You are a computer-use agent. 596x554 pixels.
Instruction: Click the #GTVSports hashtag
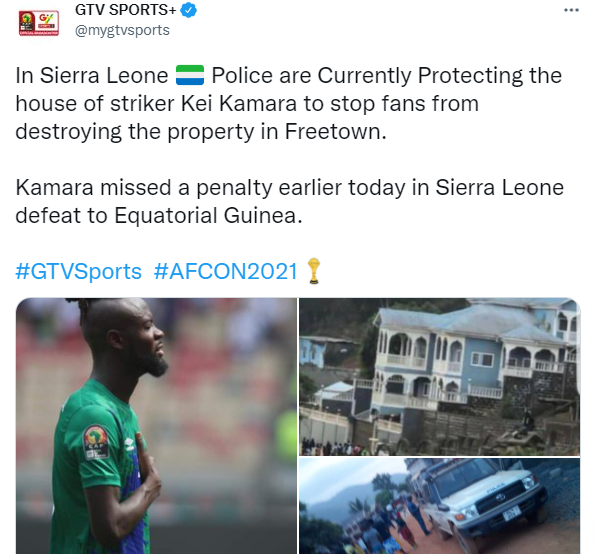pos(78,271)
